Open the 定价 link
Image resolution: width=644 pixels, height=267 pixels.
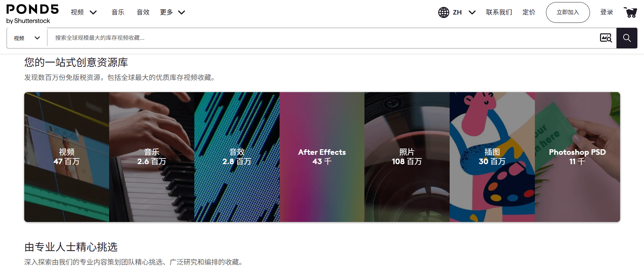(529, 12)
